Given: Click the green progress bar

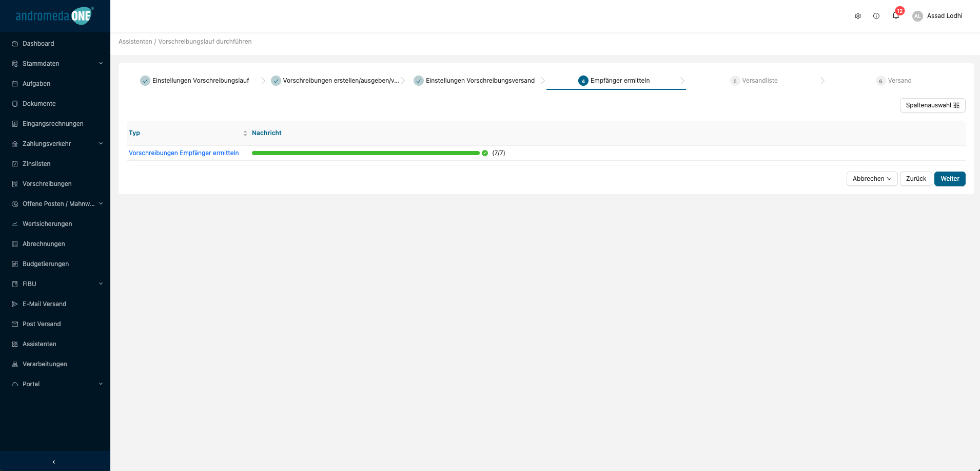Looking at the screenshot, I should pos(365,153).
